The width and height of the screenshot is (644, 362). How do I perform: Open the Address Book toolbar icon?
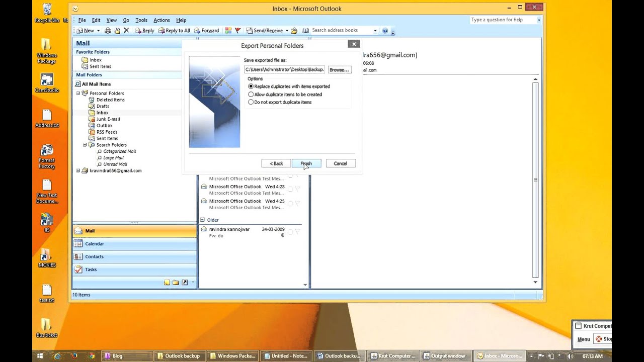point(305,31)
